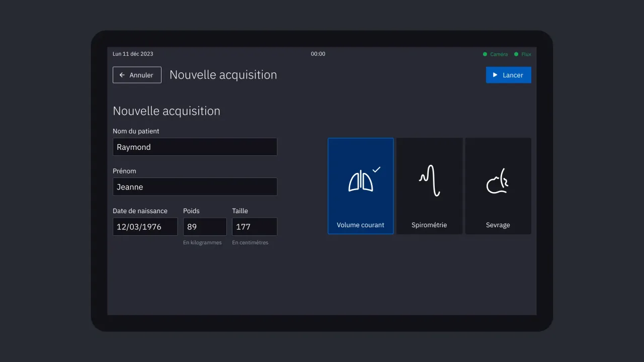Click the back arrow icon in Annuler

coord(122,75)
